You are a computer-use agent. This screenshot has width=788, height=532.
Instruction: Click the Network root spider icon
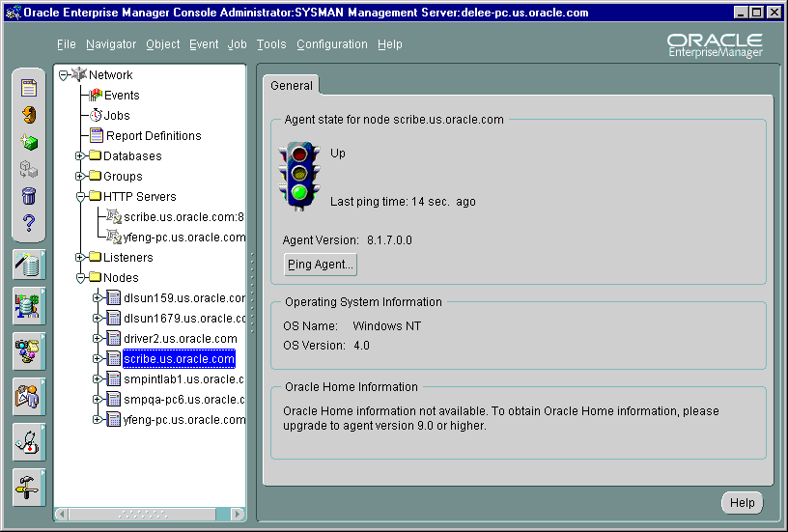(79, 74)
